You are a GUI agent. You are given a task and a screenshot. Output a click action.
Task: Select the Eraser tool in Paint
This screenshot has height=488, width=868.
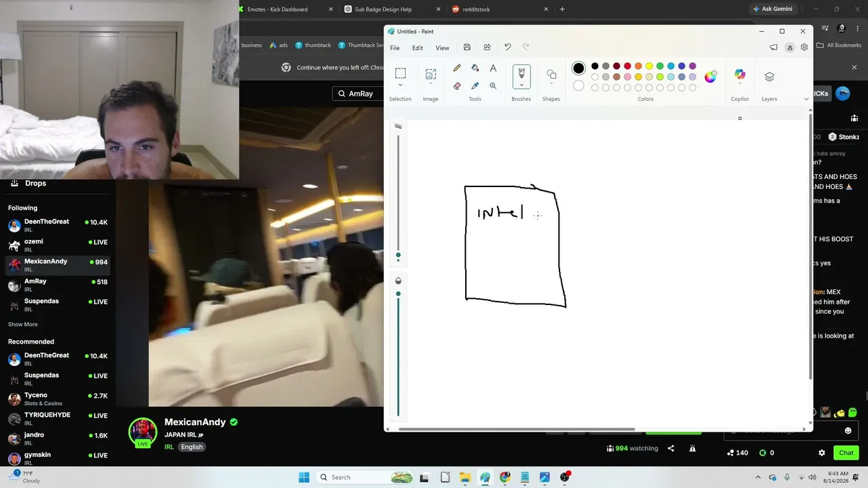tap(457, 85)
